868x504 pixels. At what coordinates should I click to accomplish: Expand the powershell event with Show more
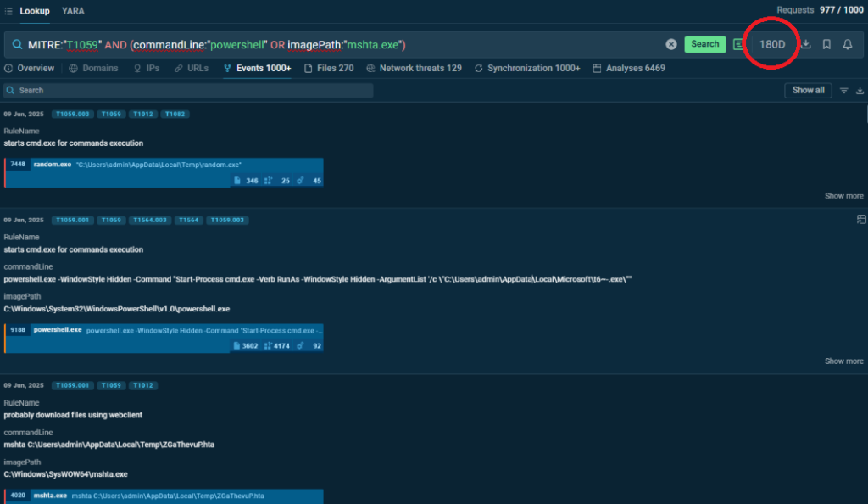point(843,361)
